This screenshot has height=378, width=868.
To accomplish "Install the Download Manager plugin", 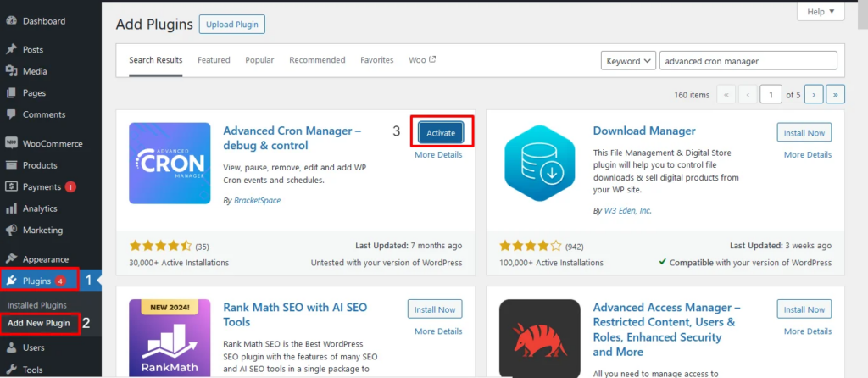I will (x=804, y=133).
